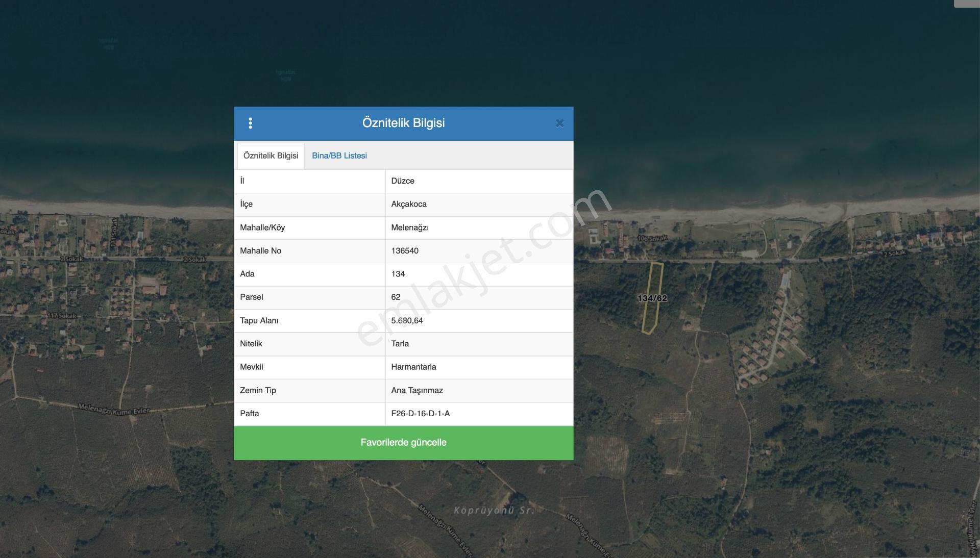The image size is (980, 558).
Task: Click the Mahalle No value 136540
Action: [x=404, y=250]
